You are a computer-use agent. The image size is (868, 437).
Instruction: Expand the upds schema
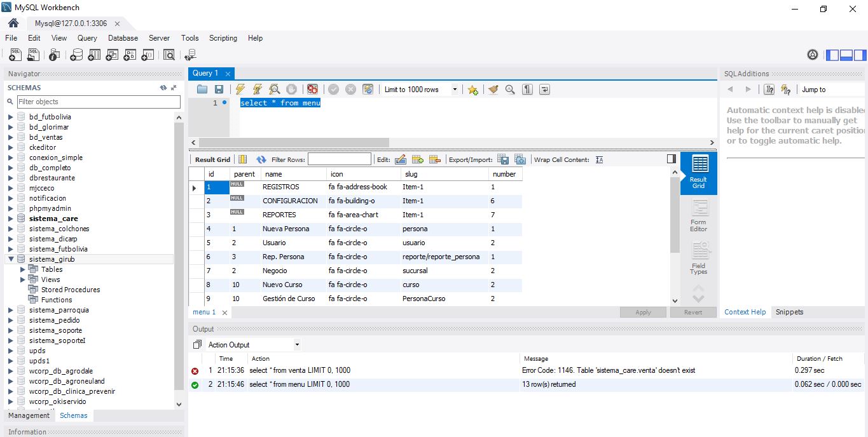(x=11, y=351)
